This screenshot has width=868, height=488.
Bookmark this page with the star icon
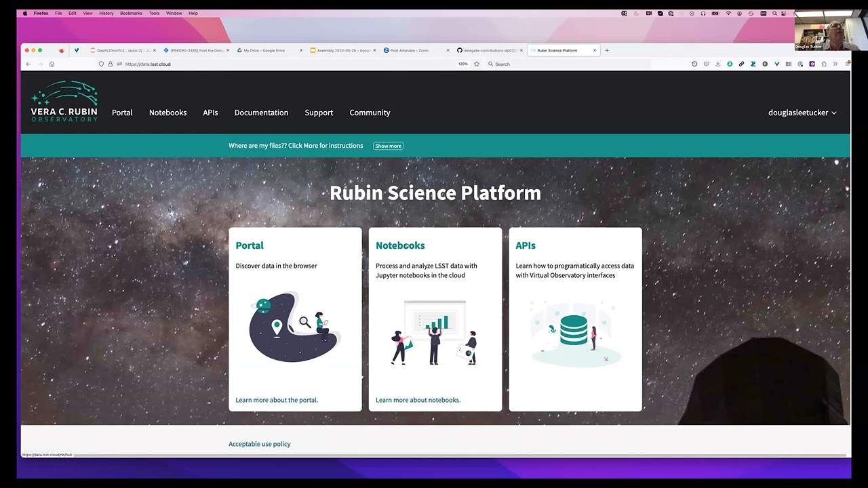click(477, 64)
